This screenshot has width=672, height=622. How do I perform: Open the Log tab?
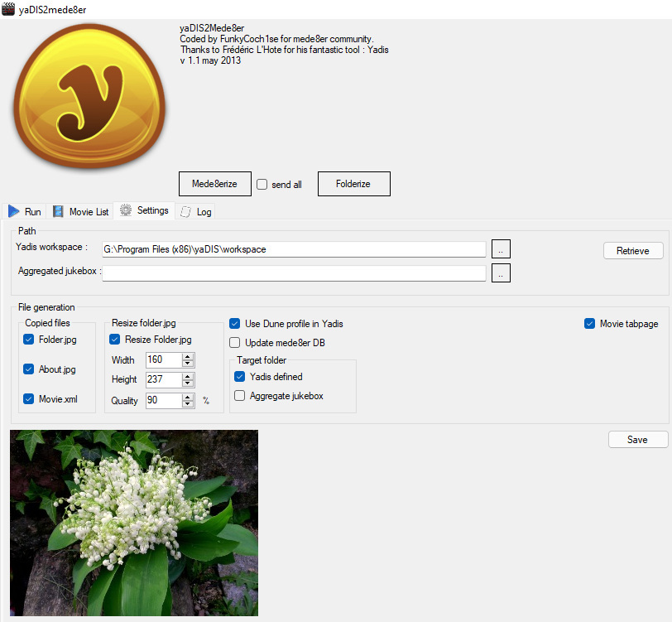coord(195,211)
